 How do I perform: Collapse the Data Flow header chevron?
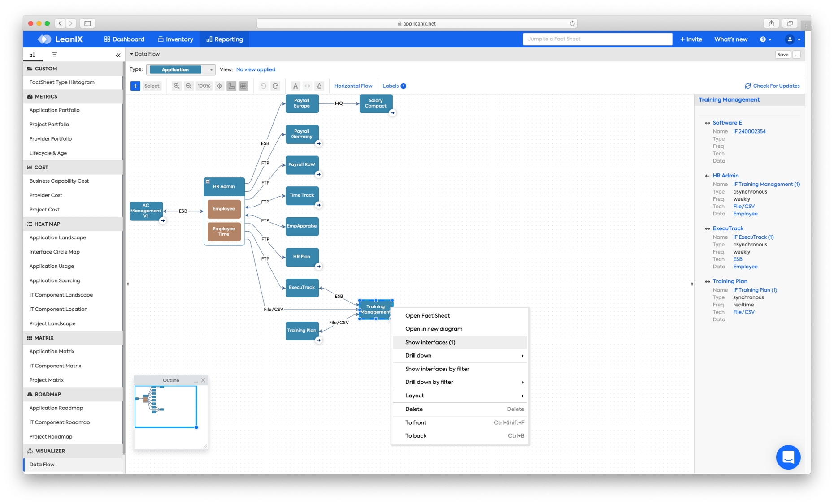(131, 54)
